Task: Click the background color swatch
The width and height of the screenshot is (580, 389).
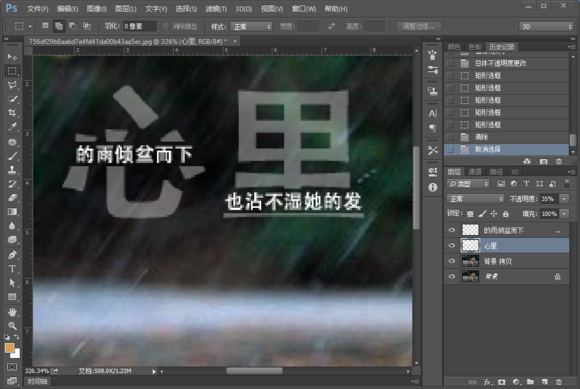Action: 16,354
